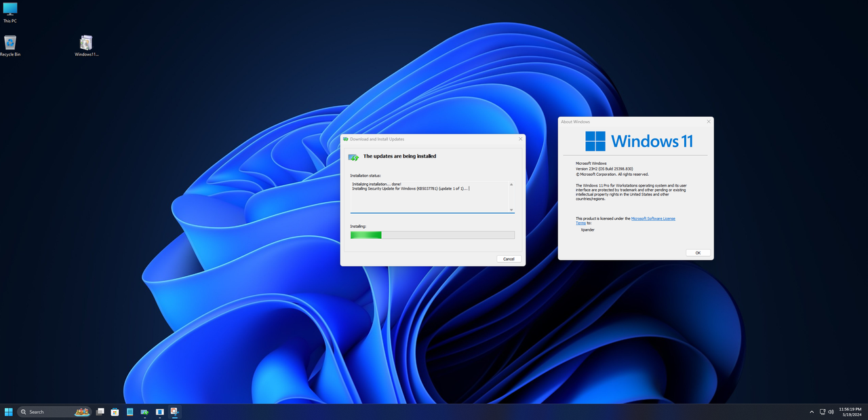
Task: Close the Download and Install Updates dialog
Action: (x=520, y=138)
